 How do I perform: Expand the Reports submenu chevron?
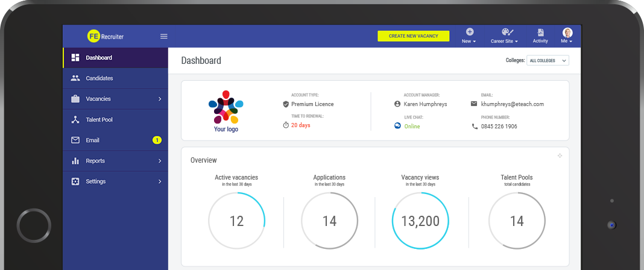160,161
